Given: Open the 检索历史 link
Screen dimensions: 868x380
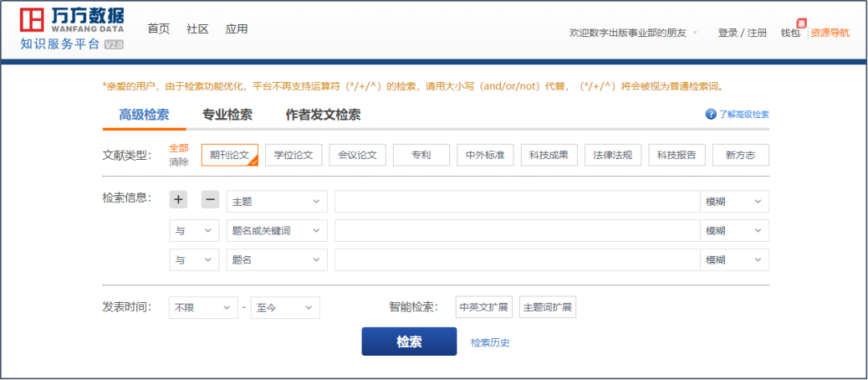Looking at the screenshot, I should [490, 342].
